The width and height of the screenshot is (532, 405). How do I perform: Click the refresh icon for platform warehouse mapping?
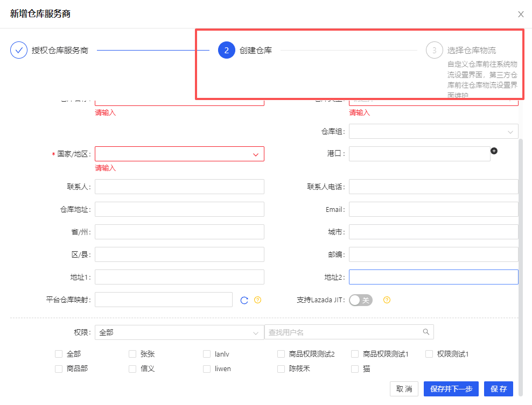coord(244,300)
